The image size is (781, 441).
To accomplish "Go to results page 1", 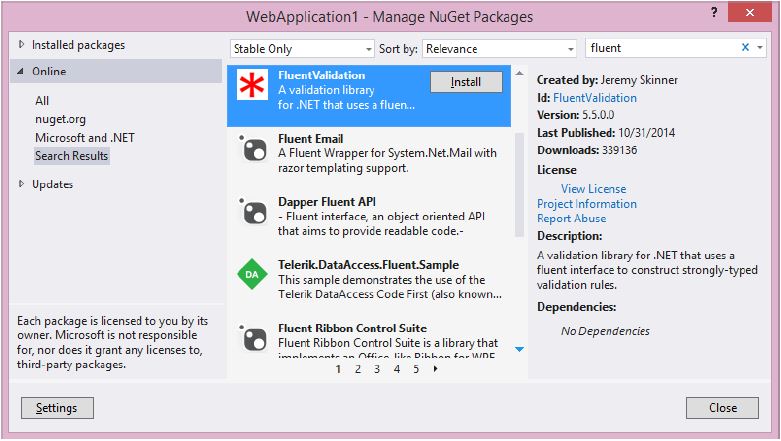I will tap(338, 369).
